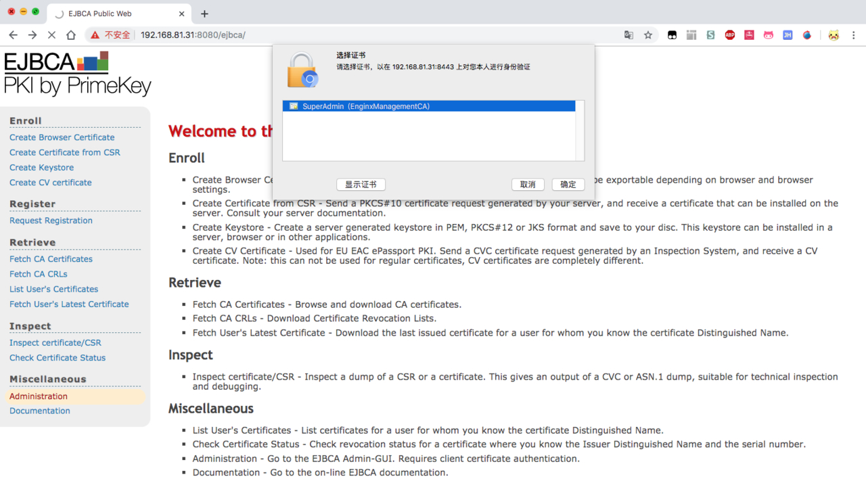The image size is (866, 504).
Task: Open the Request Registration link
Action: point(51,221)
